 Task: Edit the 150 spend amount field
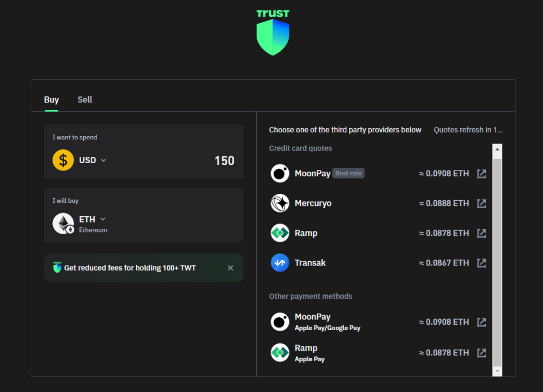(224, 161)
